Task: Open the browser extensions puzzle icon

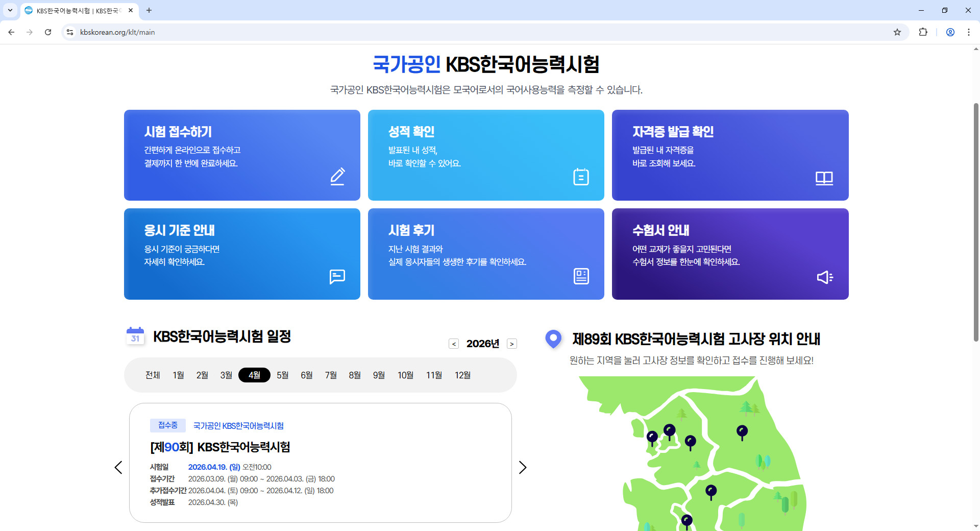Action: (x=923, y=32)
